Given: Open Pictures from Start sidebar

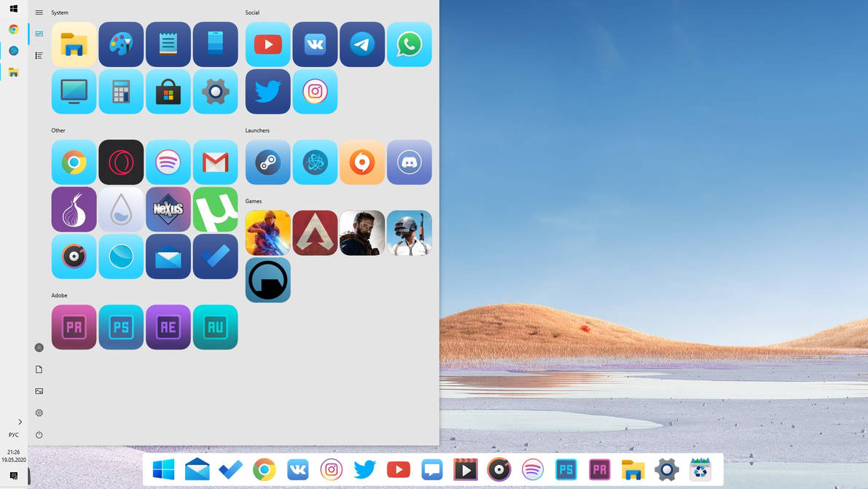Looking at the screenshot, I should pos(39,391).
